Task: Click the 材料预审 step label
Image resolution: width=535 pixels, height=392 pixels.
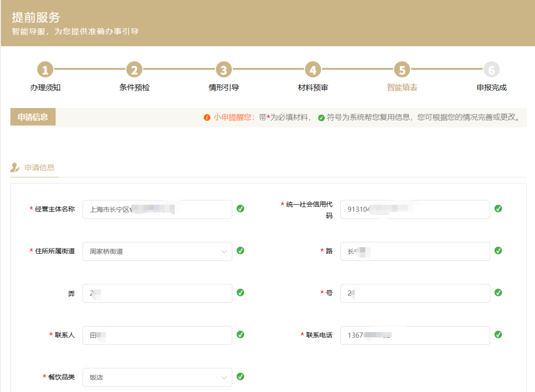Action: pos(313,88)
